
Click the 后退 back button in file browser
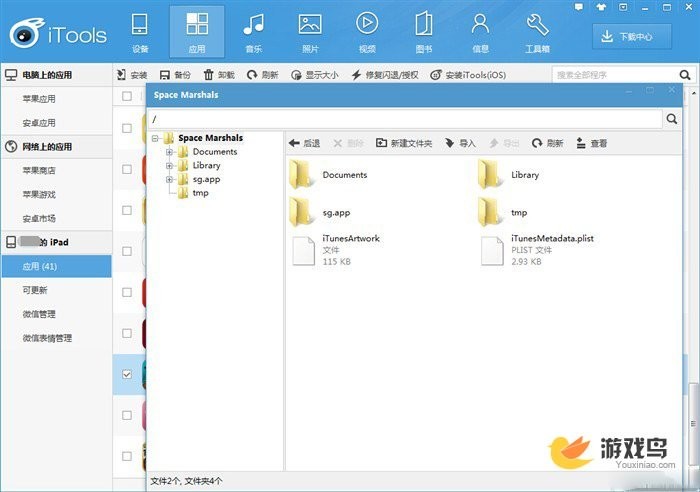(304, 143)
